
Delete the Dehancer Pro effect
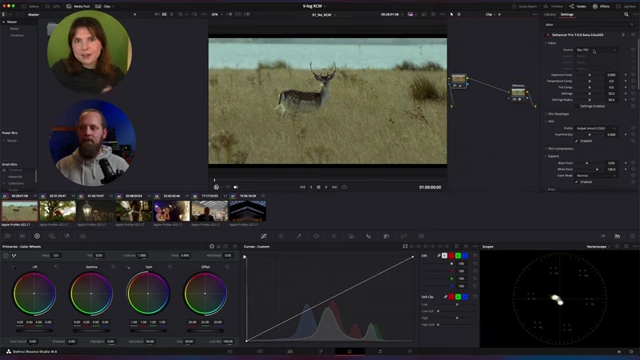pyautogui.click(x=623, y=35)
